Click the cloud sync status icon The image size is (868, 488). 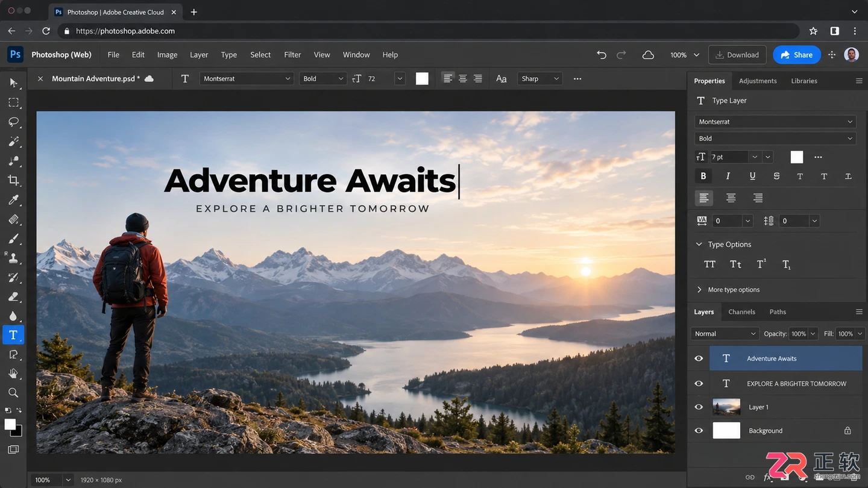(x=648, y=55)
